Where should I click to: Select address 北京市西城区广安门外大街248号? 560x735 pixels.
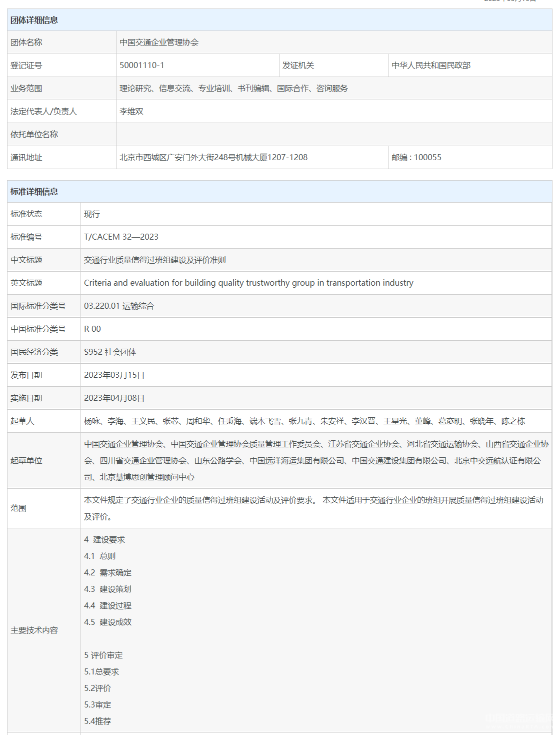tap(213, 158)
